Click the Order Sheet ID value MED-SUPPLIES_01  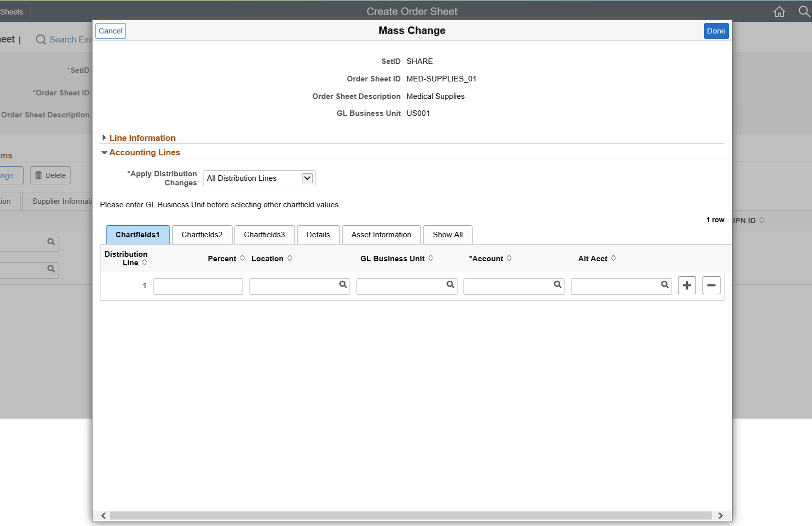[441, 79]
